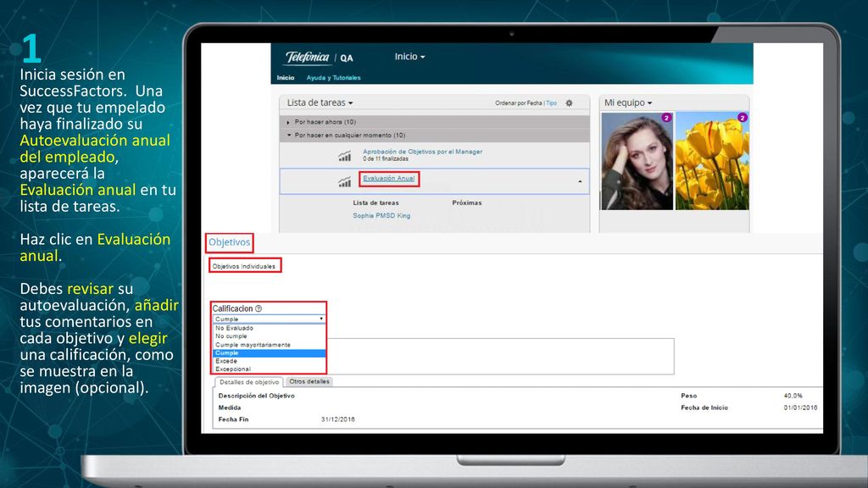Click the Telefónica logo in the header

pos(307,57)
